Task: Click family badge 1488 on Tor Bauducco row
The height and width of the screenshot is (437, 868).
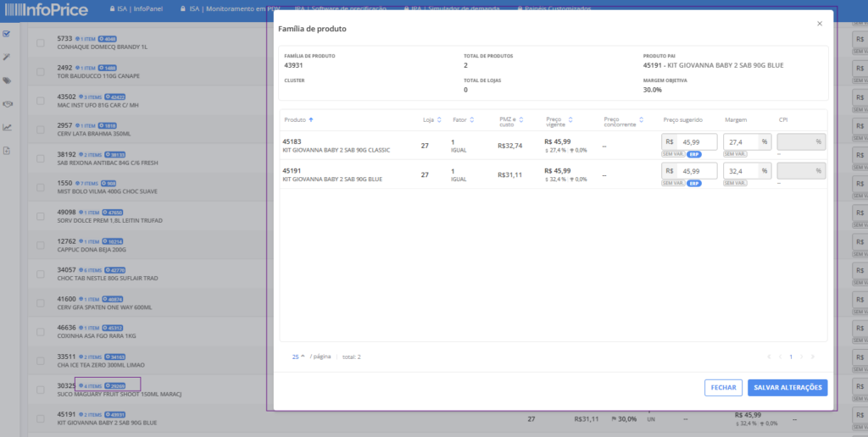Action: [108, 68]
